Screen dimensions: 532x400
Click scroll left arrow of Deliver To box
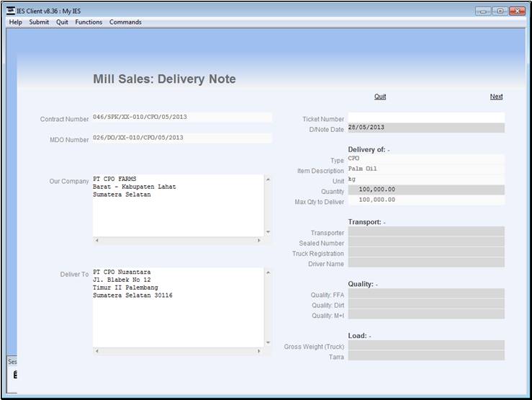tap(96, 351)
